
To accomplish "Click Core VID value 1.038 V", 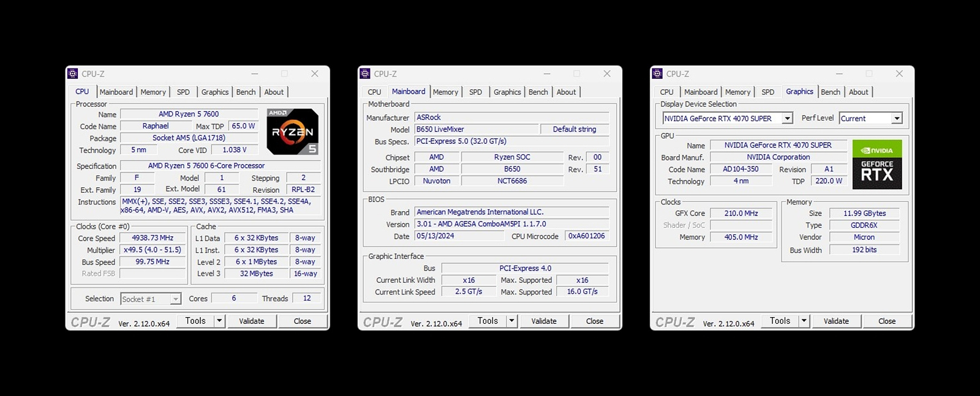I will [235, 150].
